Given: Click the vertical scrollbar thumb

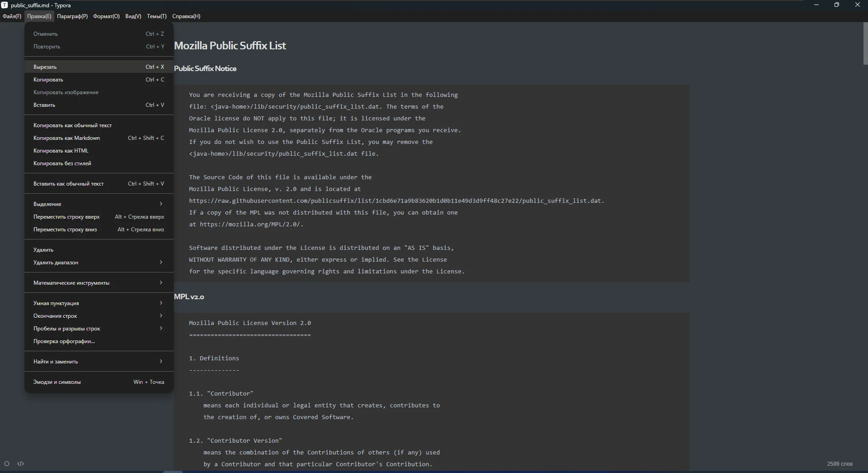Looking at the screenshot, I should coord(865,44).
